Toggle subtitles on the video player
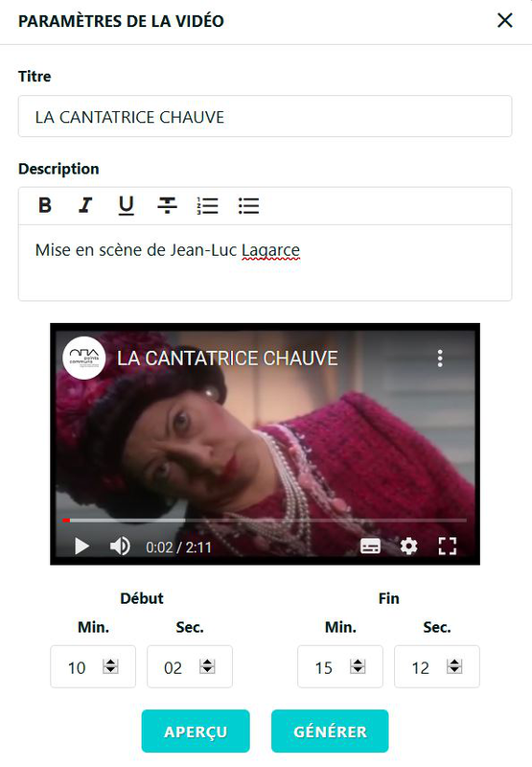Viewport: 532px width, 767px height. pyautogui.click(x=370, y=546)
